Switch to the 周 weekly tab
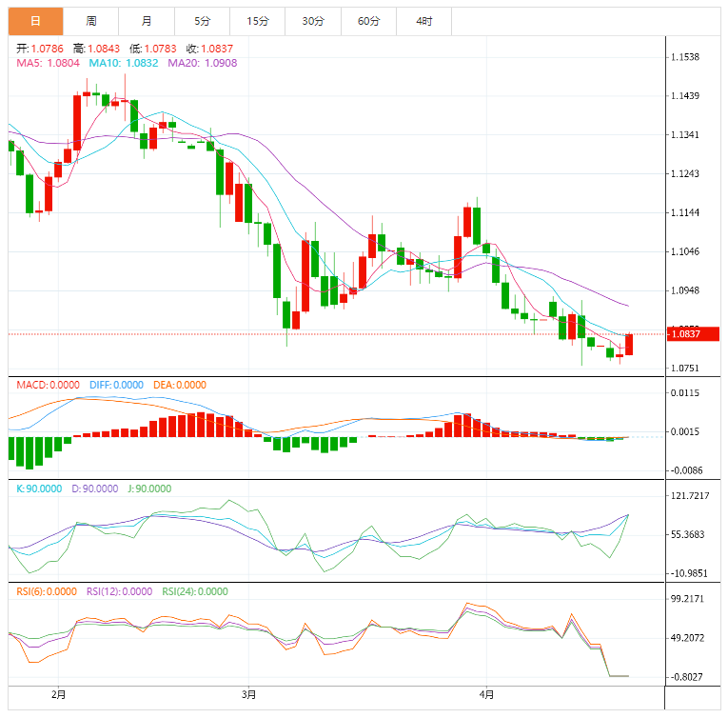This screenshot has height=718, width=728. tap(91, 21)
